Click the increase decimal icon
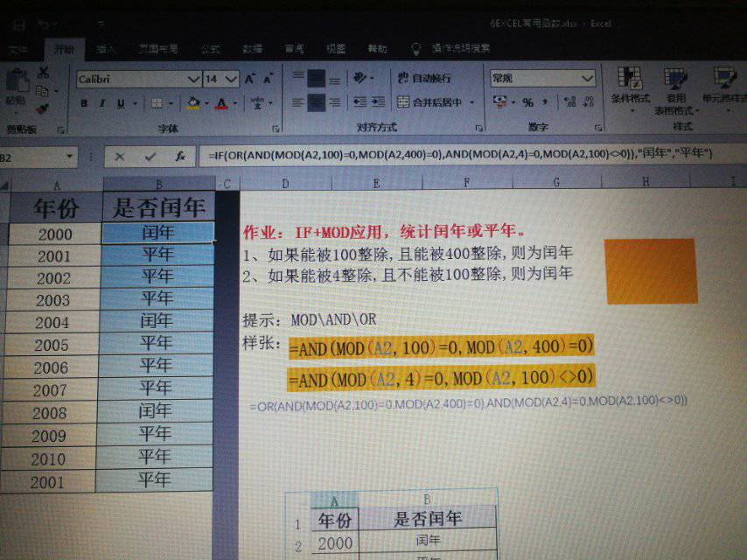The image size is (747, 560). tap(569, 101)
